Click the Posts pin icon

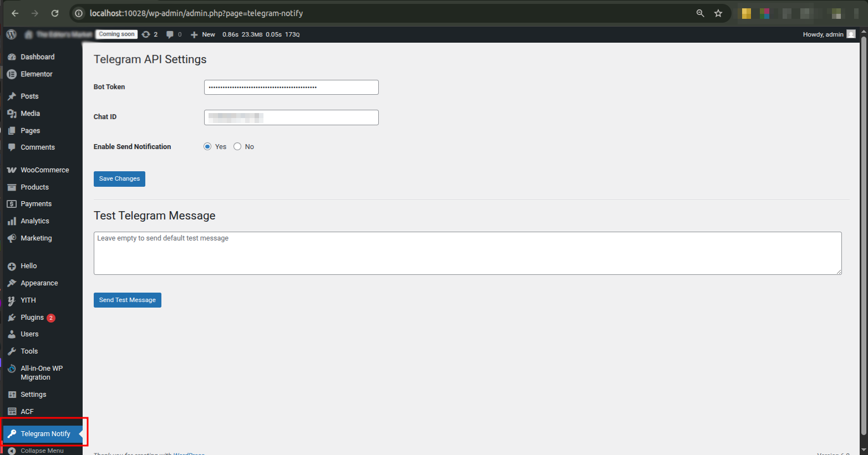[x=12, y=96]
